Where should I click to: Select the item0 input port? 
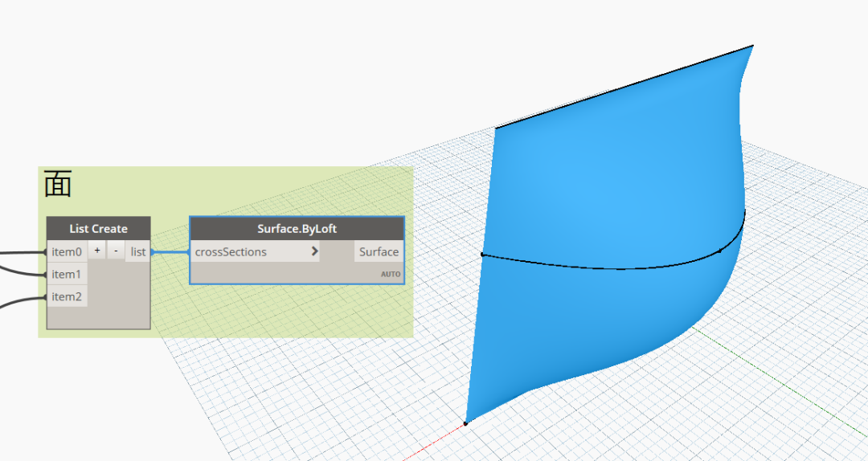click(x=67, y=252)
